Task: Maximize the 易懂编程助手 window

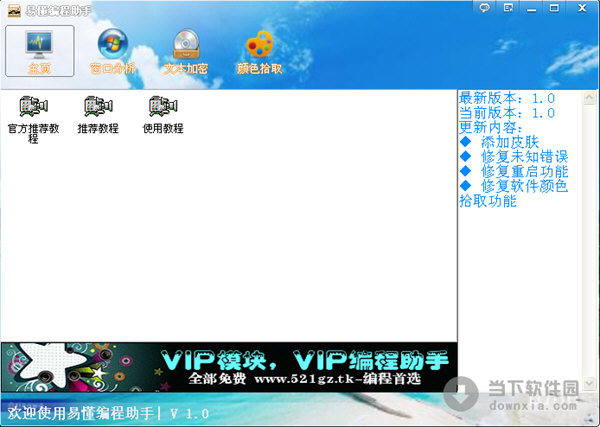Action: coord(554,8)
